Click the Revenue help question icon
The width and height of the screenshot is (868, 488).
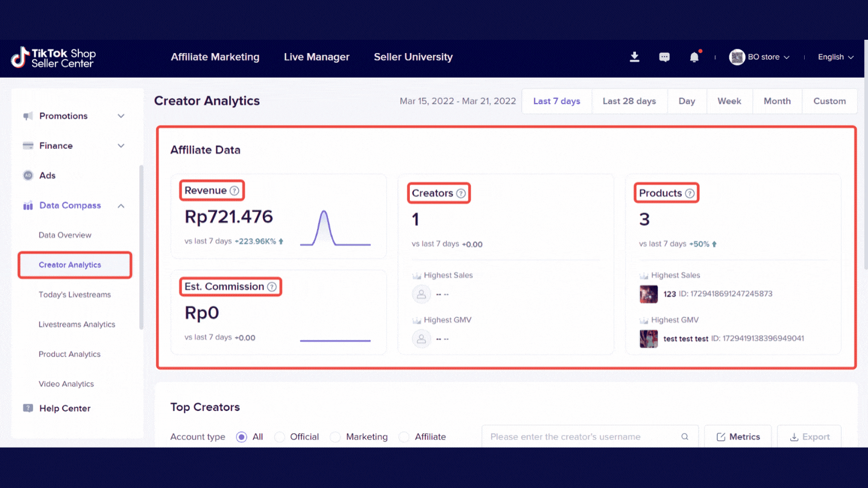(x=234, y=191)
